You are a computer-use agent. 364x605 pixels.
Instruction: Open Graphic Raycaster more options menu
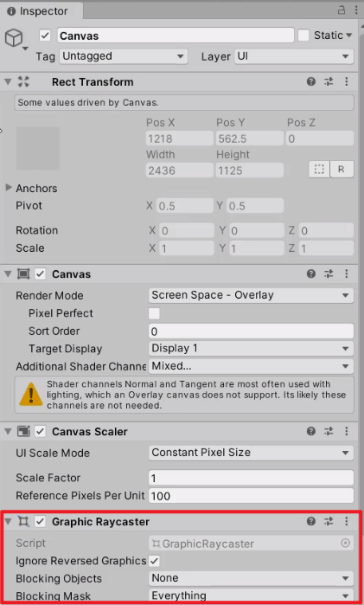[346, 522]
